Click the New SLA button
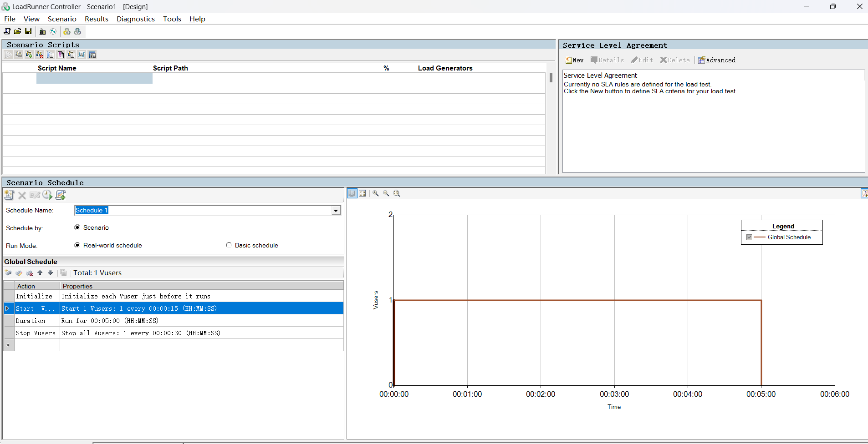Screen dimensions: 868x444 [574, 60]
